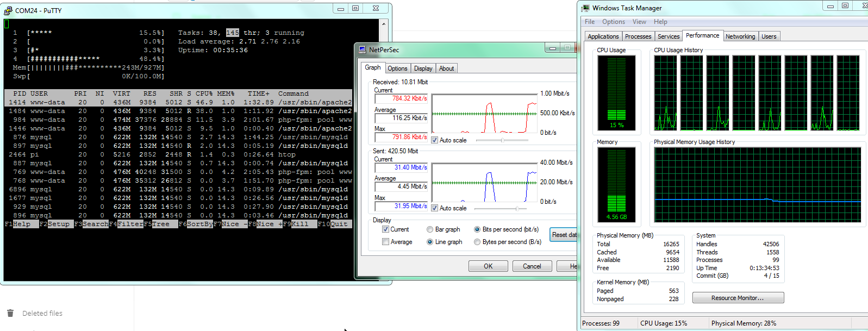The height and width of the screenshot is (331, 868).
Task: Click the Resource Monitor button
Action: coord(738,298)
